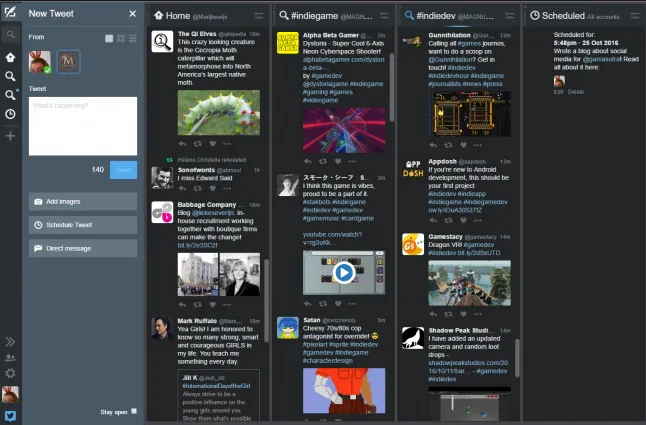Retweet the stakbots video tweet
This screenshot has width=646, height=425.
pyautogui.click(x=323, y=304)
